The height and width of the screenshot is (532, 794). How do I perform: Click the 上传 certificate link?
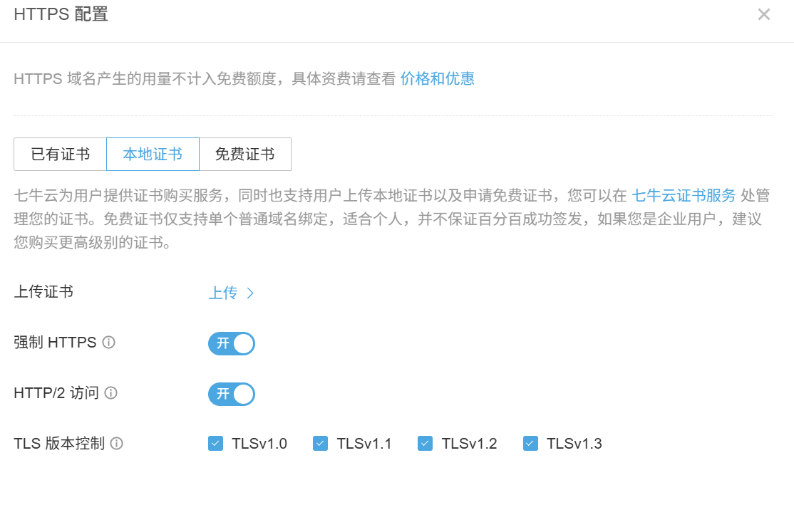tap(223, 293)
